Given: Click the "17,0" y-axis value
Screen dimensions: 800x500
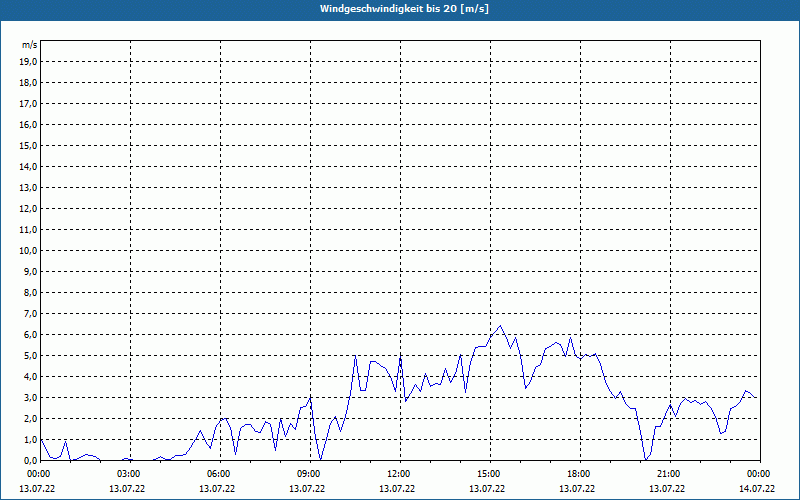Looking at the screenshot, I should pos(28,104).
